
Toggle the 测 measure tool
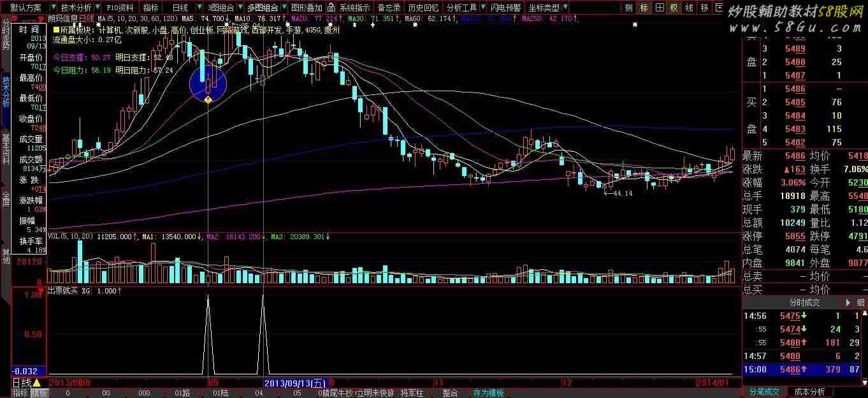pyautogui.click(x=628, y=8)
